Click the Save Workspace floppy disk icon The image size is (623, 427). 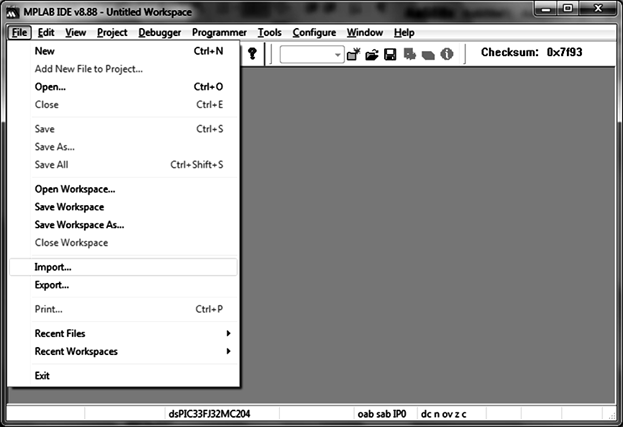(390, 54)
